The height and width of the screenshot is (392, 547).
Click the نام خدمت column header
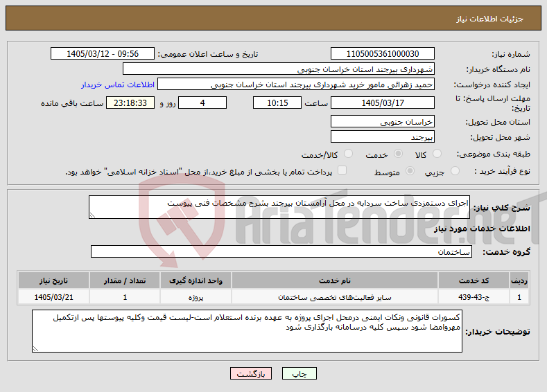tap(335, 280)
